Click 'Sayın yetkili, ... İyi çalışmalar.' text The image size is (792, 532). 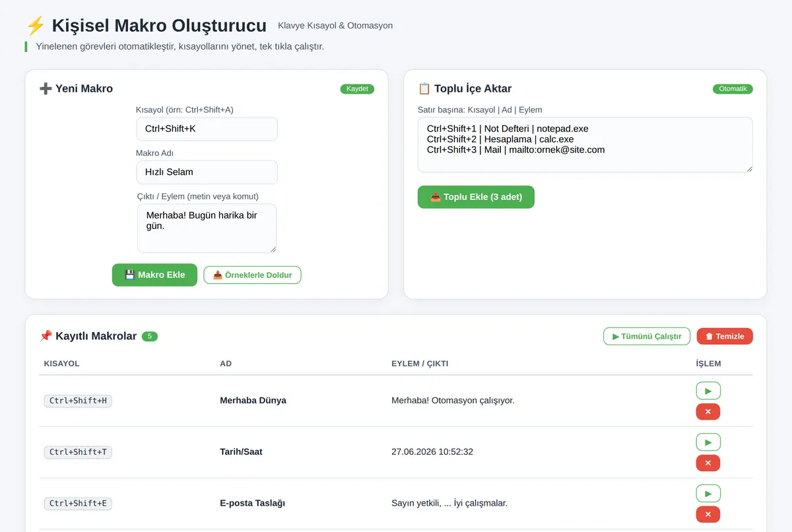pos(449,504)
